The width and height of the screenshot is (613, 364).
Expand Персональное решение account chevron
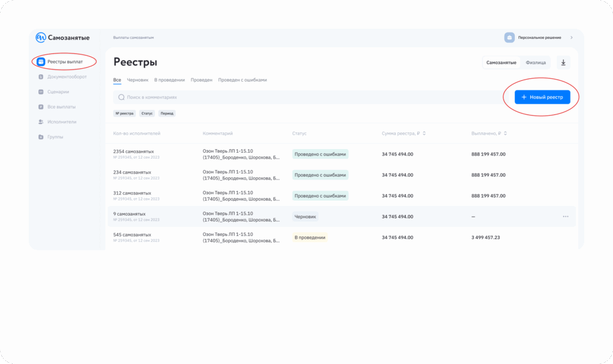click(571, 38)
